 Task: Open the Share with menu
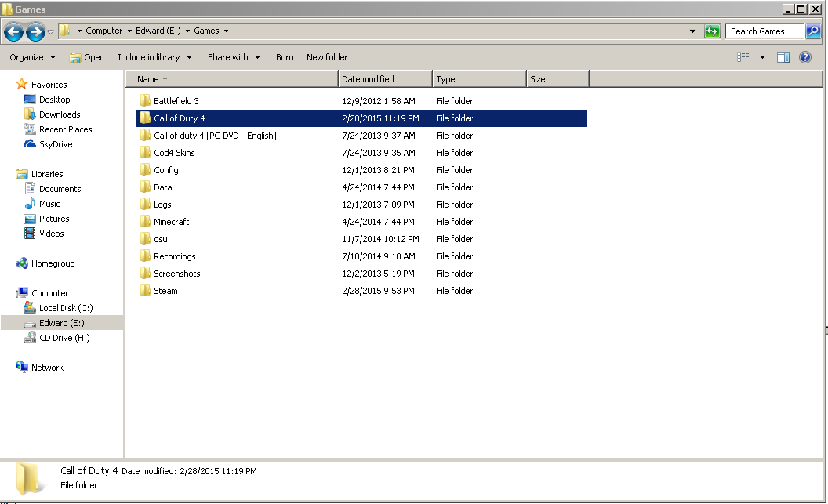pos(234,57)
